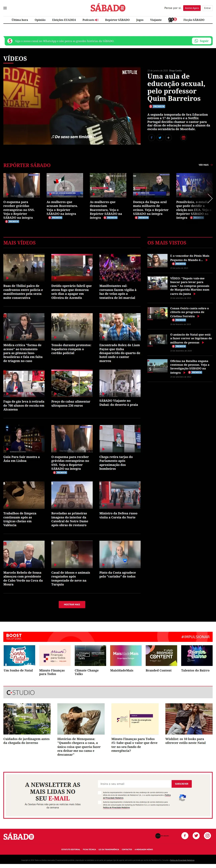The height and width of the screenshot is (868, 216).
Task: Open the ESTATUTO EDITORIAL footer link
Action: click(x=71, y=849)
